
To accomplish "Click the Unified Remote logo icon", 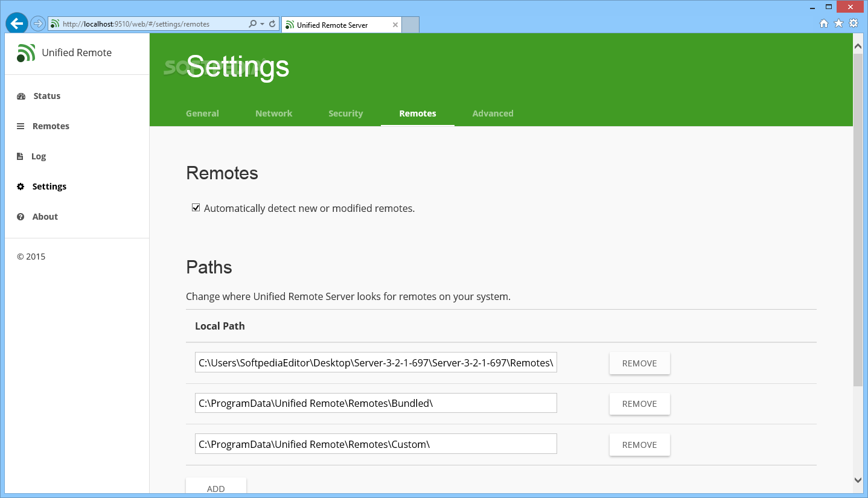I will point(26,53).
